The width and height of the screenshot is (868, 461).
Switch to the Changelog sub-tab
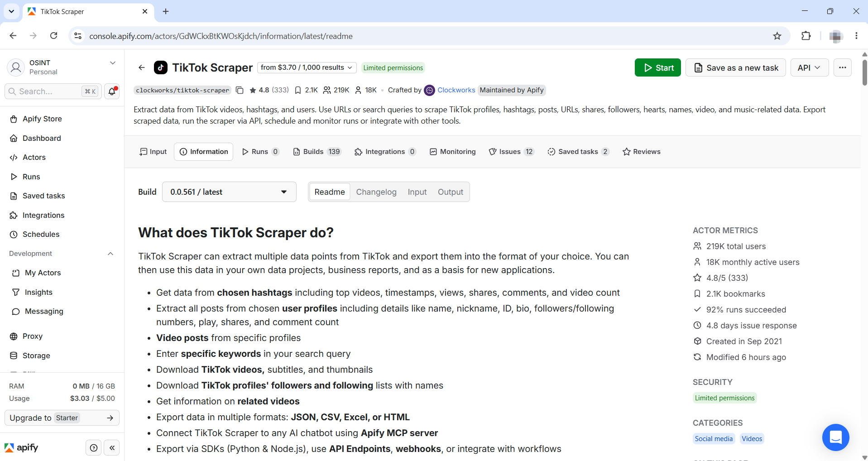pos(376,192)
